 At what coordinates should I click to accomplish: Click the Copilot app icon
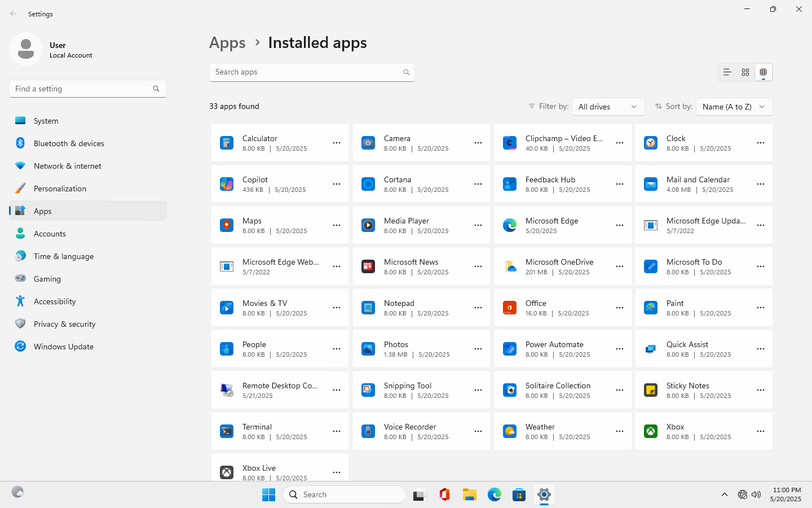(x=227, y=184)
